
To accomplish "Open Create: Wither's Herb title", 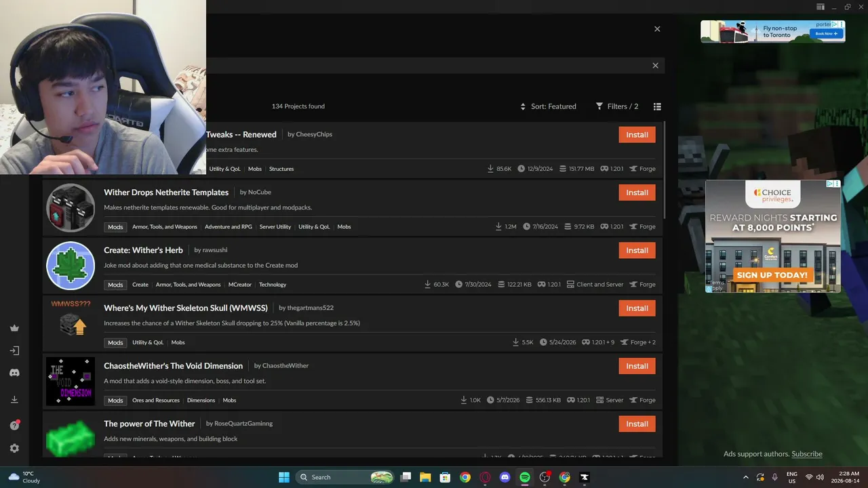I will coord(143,250).
